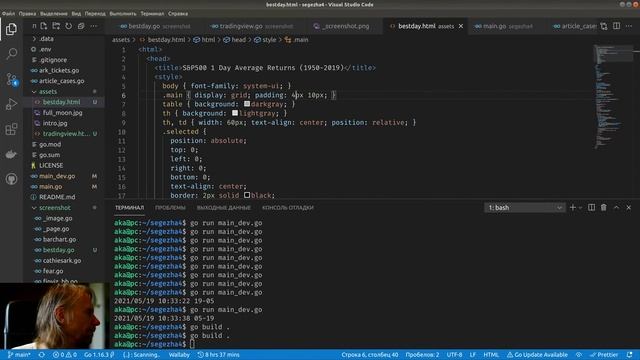This screenshot has width=640, height=360.
Task: Open the new terminal profile dropdown arrow
Action: [580, 207]
